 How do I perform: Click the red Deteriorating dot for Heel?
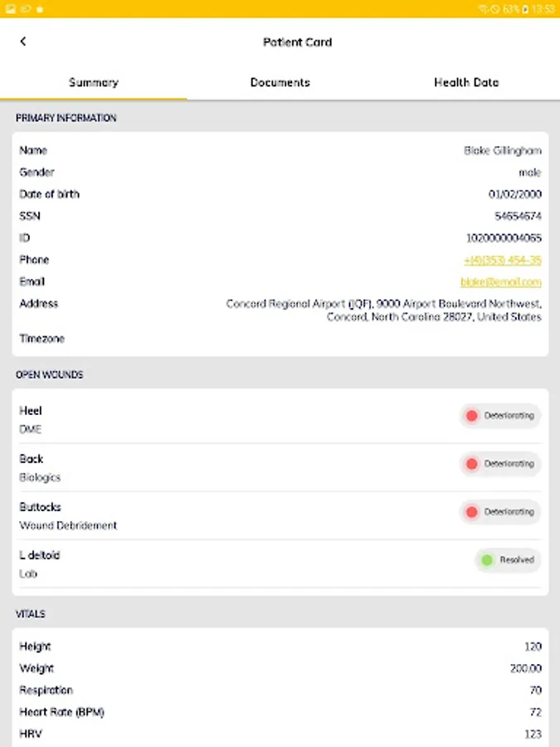471,416
